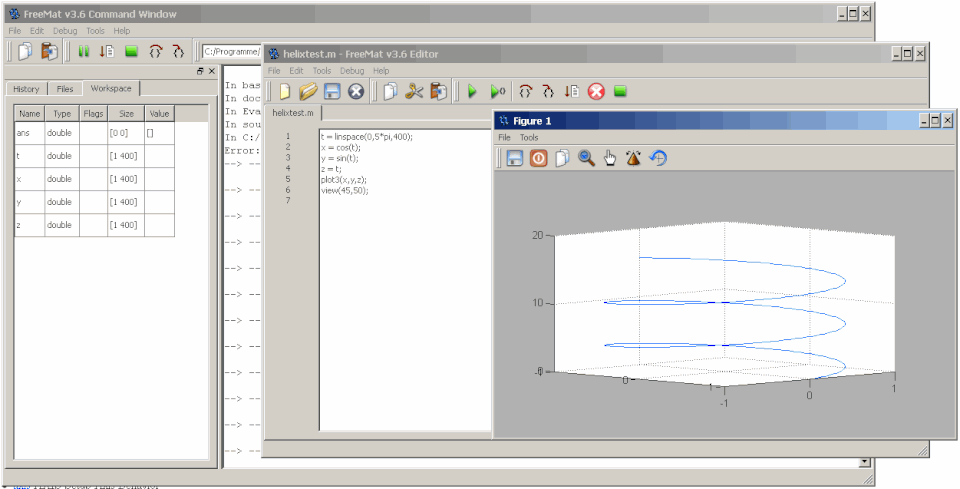Click the red stop icon in Editor toolbar
Image resolution: width=960 pixels, height=489 pixels.
tap(596, 92)
